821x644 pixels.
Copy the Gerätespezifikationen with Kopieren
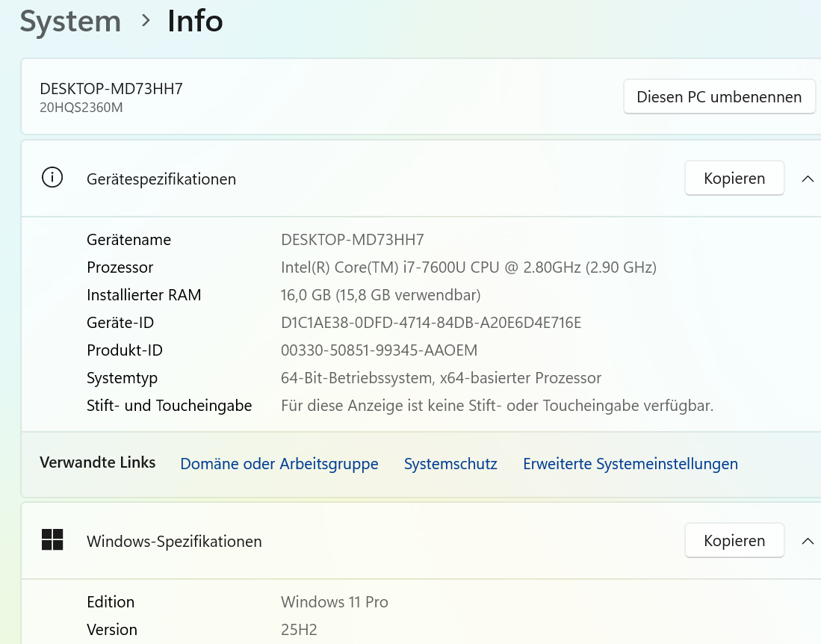pos(734,178)
